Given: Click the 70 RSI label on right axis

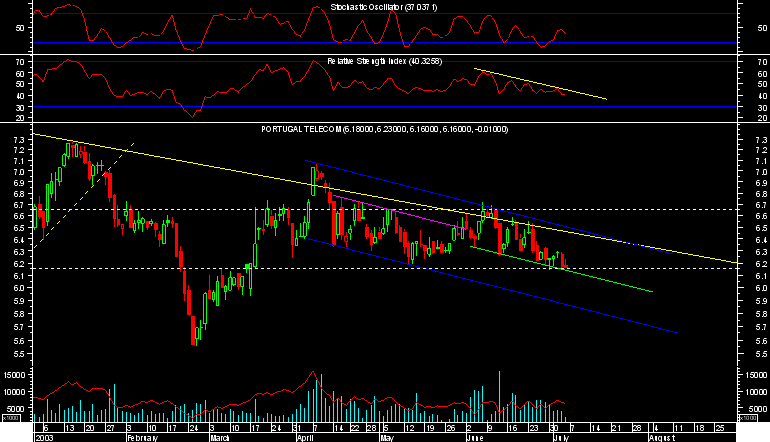Looking at the screenshot, I should (x=763, y=62).
